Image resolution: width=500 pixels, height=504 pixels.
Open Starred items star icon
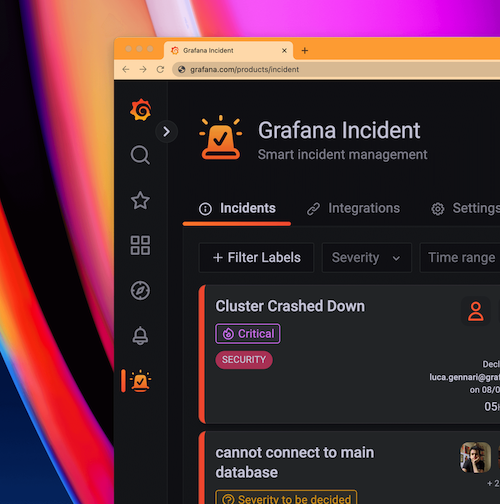(140, 200)
